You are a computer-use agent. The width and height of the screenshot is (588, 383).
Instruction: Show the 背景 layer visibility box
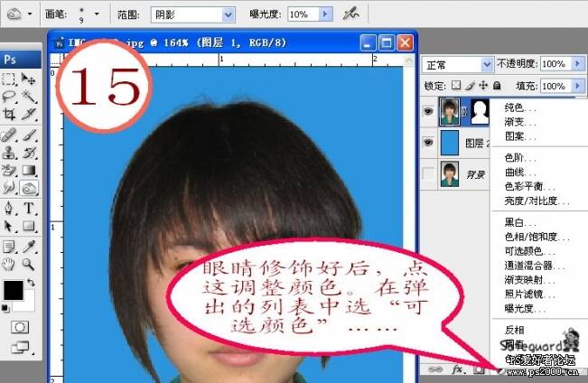pos(429,173)
